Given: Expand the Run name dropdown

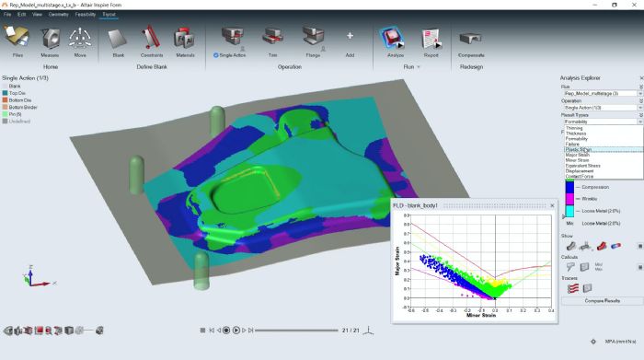Looking at the screenshot, I should pyautogui.click(x=602, y=93).
